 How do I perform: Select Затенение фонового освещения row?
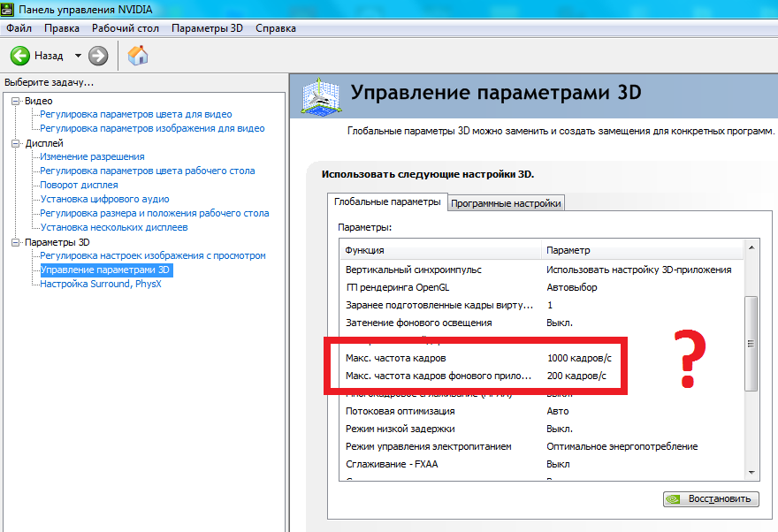542,323
